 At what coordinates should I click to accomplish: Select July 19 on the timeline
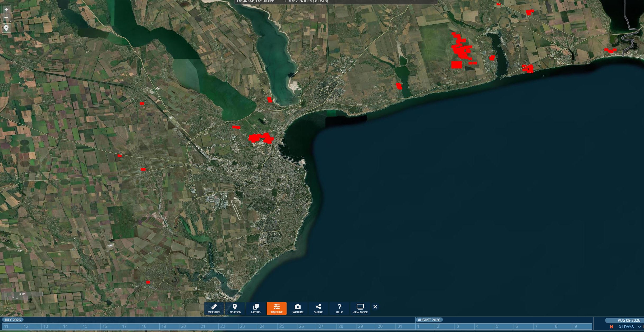(x=169, y=326)
